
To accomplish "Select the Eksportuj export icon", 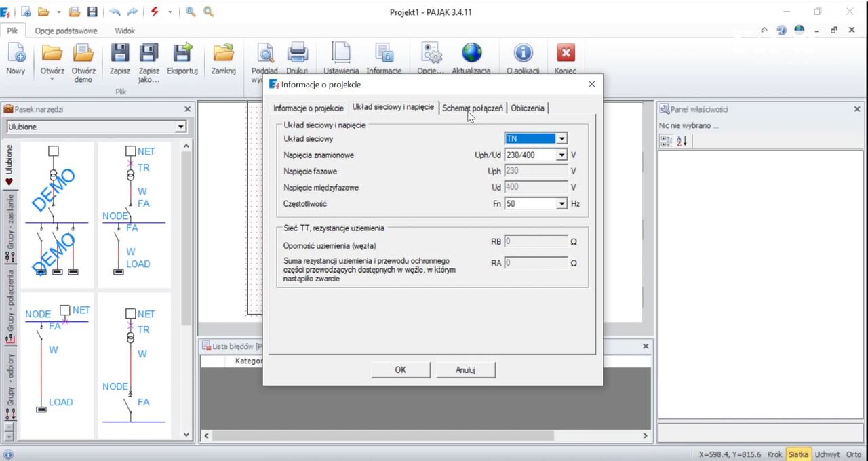I will click(182, 54).
